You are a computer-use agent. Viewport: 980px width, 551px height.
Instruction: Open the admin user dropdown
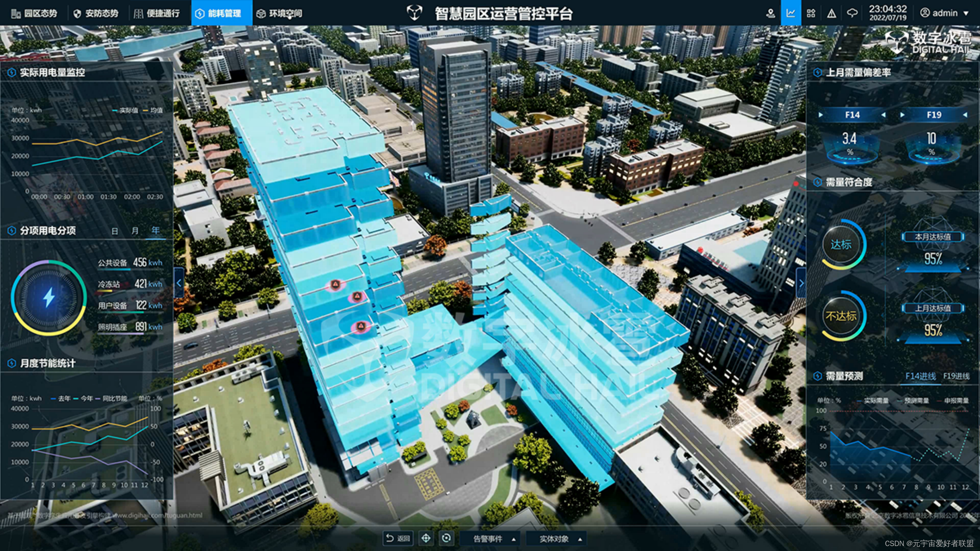944,13
